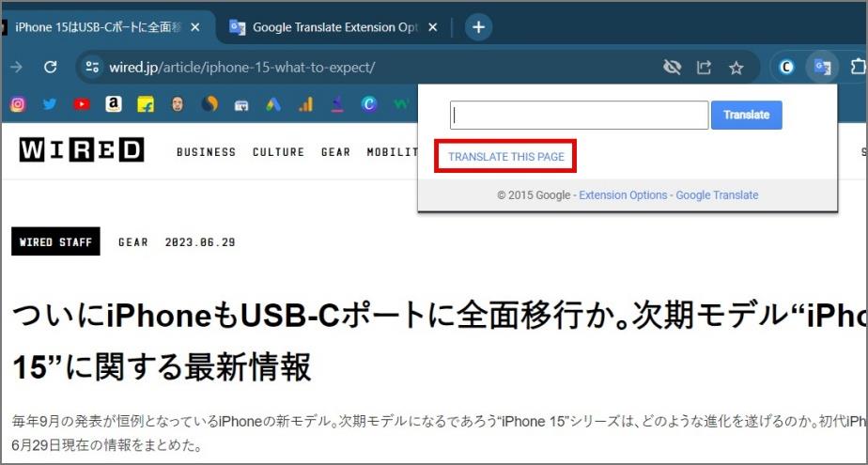Image resolution: width=868 pixels, height=465 pixels.
Task: Open the face avatar bookmark
Action: [178, 104]
